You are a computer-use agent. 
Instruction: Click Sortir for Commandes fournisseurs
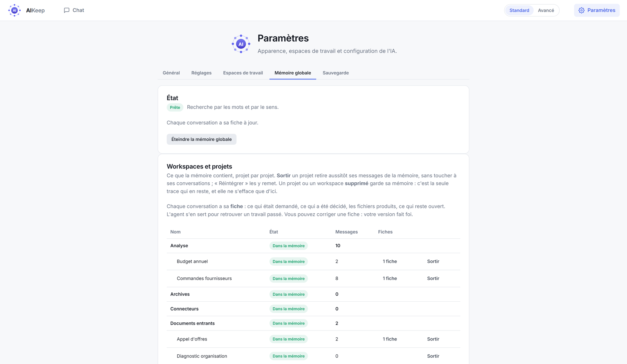click(x=433, y=279)
